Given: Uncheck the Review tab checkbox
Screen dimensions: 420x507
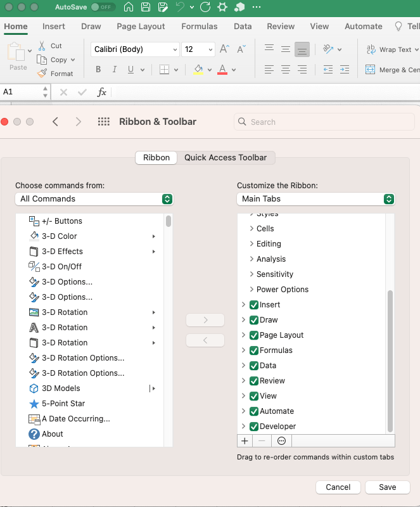Looking at the screenshot, I should [x=254, y=381].
